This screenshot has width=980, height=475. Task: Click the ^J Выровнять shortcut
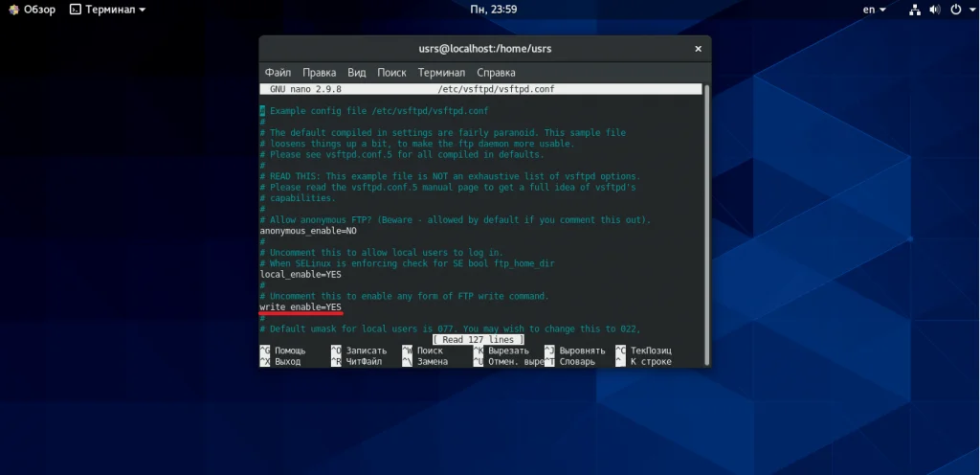(x=575, y=351)
